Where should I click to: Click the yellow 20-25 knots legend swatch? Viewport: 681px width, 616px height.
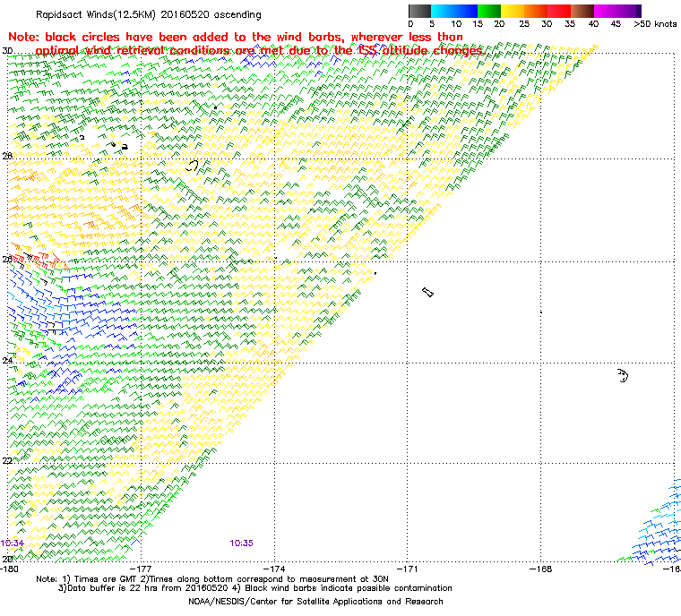(x=513, y=11)
